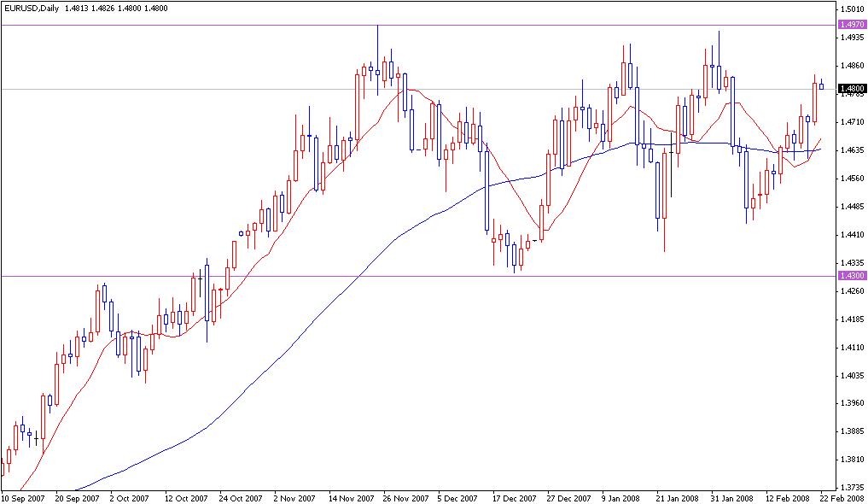The image size is (868, 504).
Task: Click the 1.4110 price scale value
Action: tap(853, 348)
